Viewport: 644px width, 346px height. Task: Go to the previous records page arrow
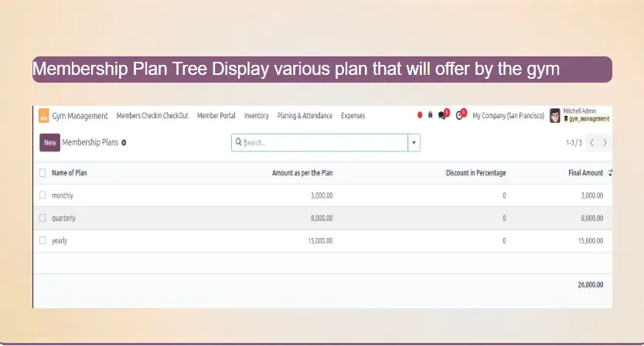click(x=591, y=143)
